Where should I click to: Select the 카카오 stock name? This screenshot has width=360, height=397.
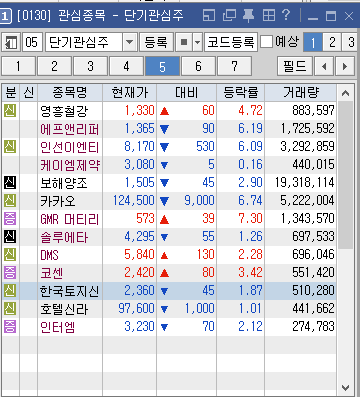click(x=58, y=201)
